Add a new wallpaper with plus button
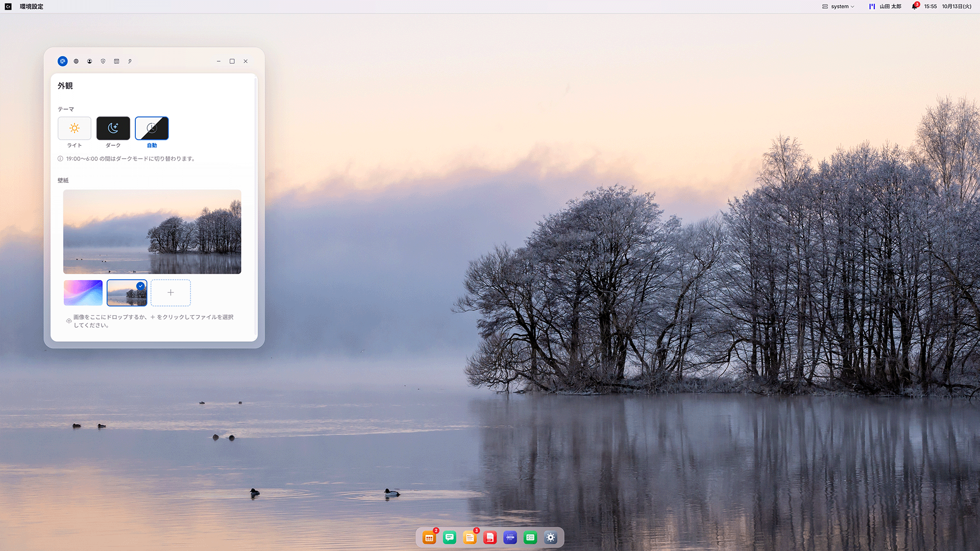The image size is (980, 551). [x=170, y=293]
